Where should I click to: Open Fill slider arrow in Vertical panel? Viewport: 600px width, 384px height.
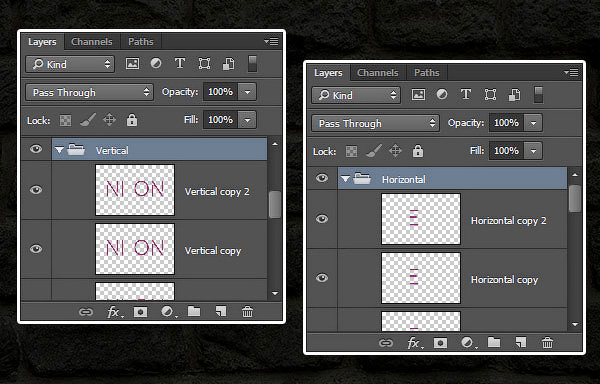tap(248, 120)
